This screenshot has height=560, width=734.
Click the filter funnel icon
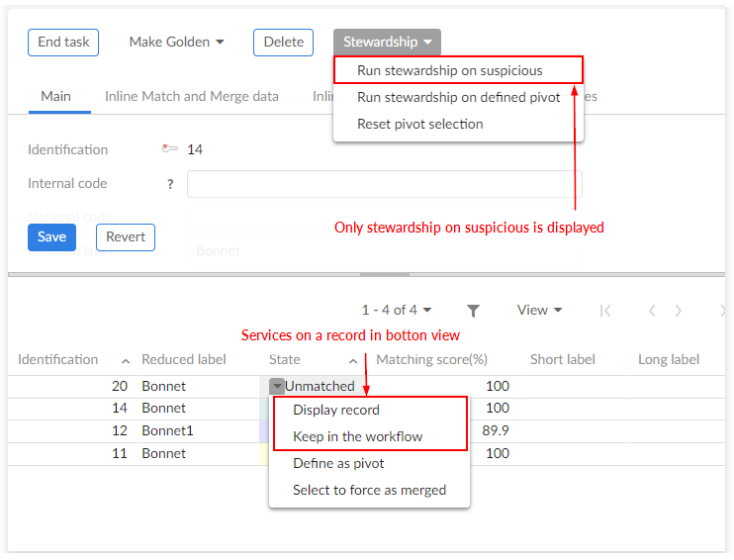coord(473,311)
